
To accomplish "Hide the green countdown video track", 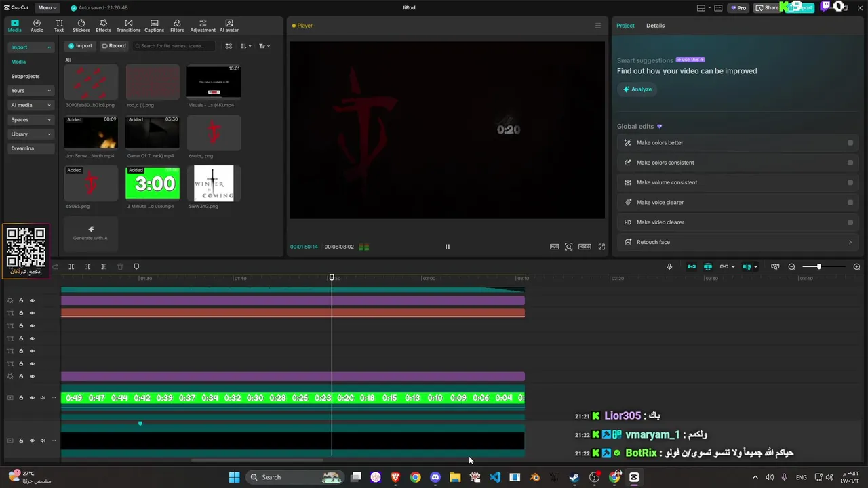I will [32, 398].
